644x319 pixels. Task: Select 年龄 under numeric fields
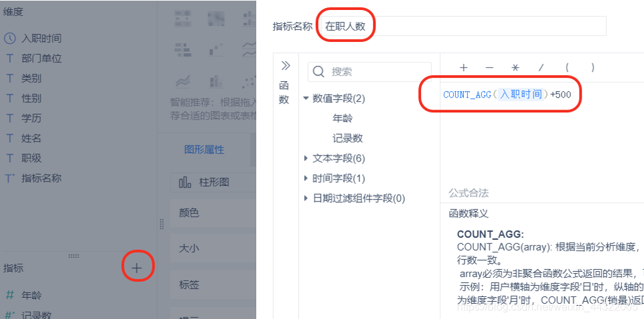tap(343, 118)
